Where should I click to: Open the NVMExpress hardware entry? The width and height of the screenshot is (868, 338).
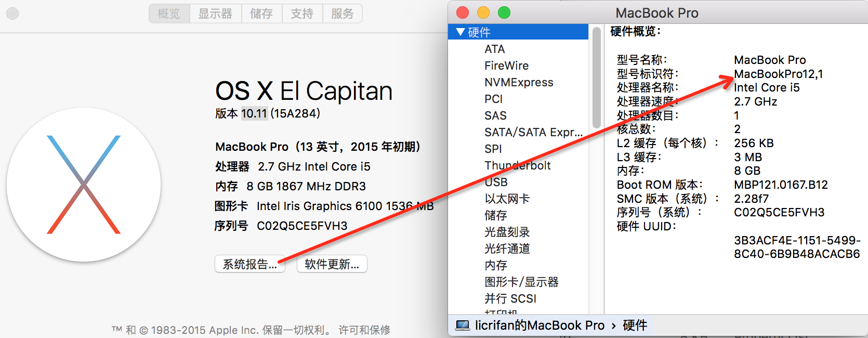pyautogui.click(x=519, y=82)
